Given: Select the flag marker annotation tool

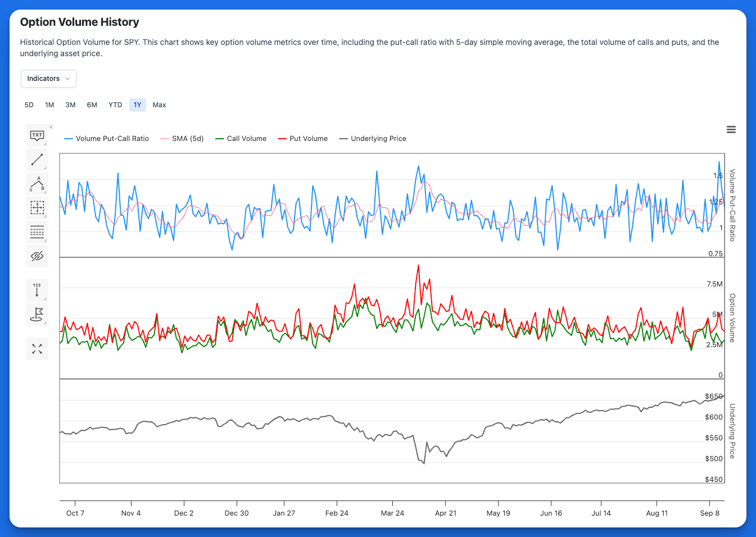Looking at the screenshot, I should tap(37, 314).
